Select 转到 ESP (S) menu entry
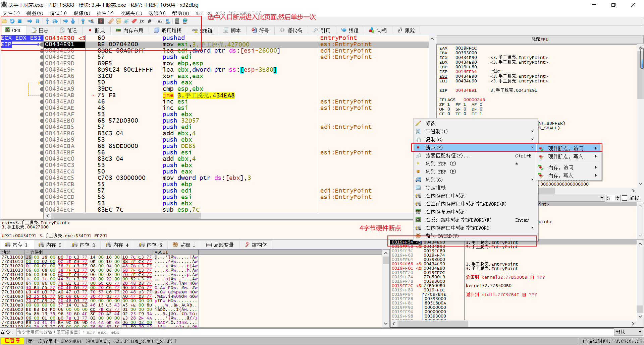Screen dimensions: 644x345 click(x=475, y=163)
